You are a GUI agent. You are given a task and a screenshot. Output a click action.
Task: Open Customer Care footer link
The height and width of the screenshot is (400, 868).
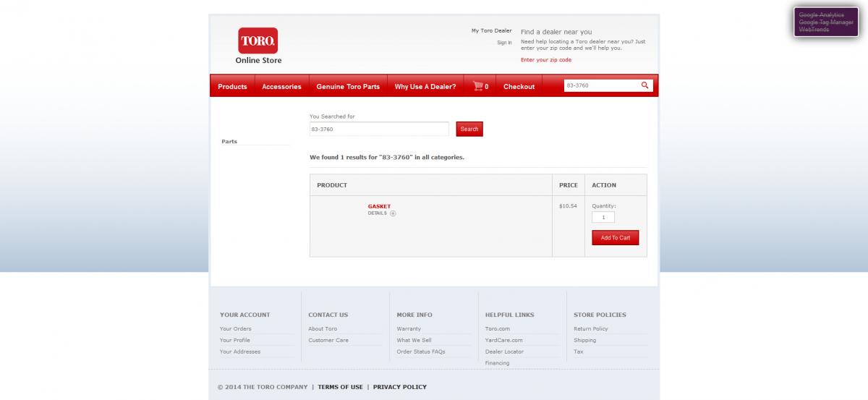pyautogui.click(x=328, y=340)
